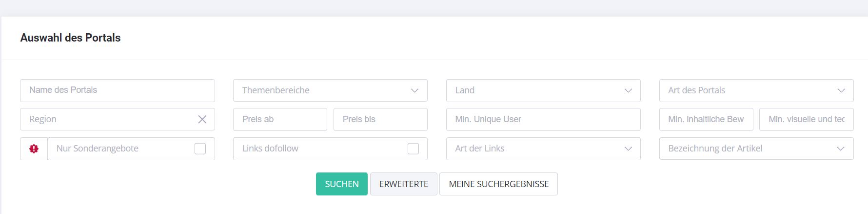The image size is (868, 214).
Task: Click into the Preis ab field
Action: click(280, 119)
